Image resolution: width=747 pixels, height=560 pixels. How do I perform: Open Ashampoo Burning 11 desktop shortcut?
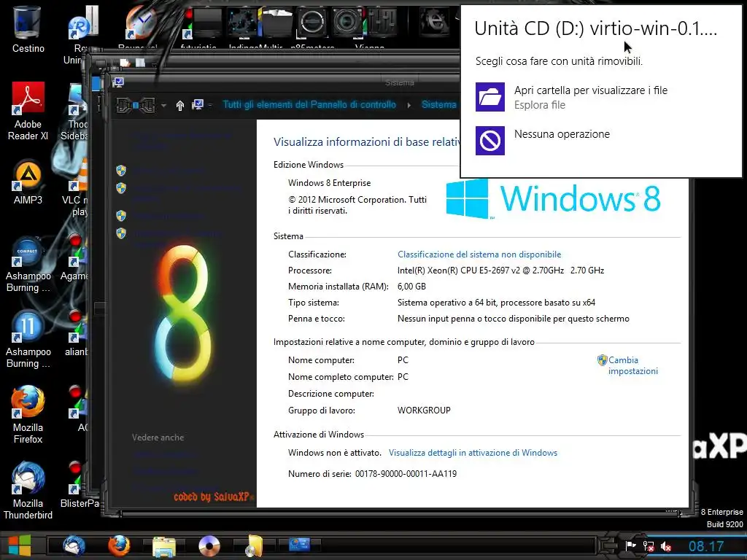click(28, 339)
